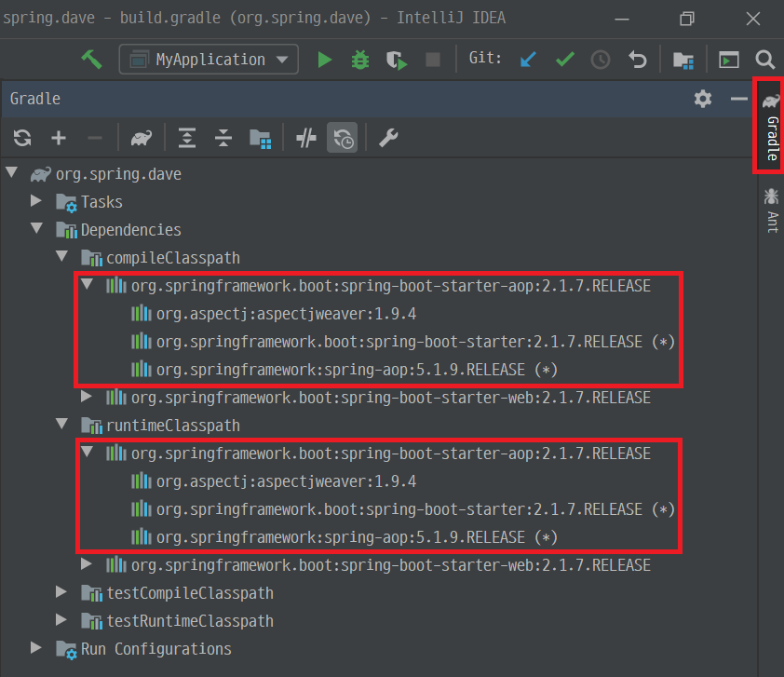The width and height of the screenshot is (784, 677).
Task: Select aspectjweaver:1.9.4 under runtimeClasspath
Action: click(x=286, y=481)
